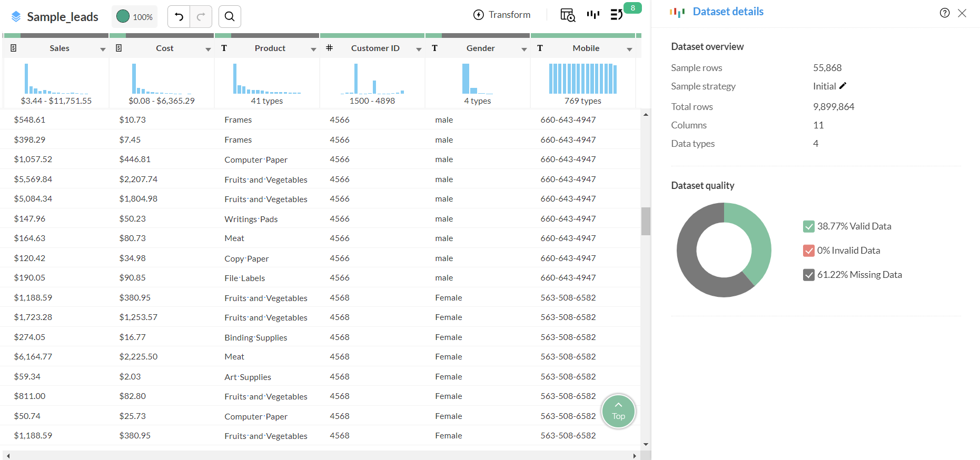
Task: Uncheck the Valid Data checkbox
Action: click(809, 226)
